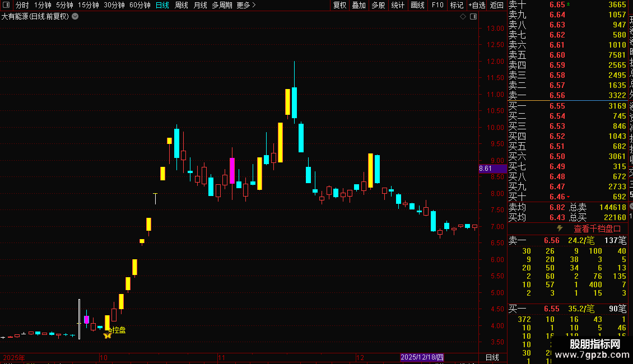Select the 30分钟 period tab

[114, 5]
